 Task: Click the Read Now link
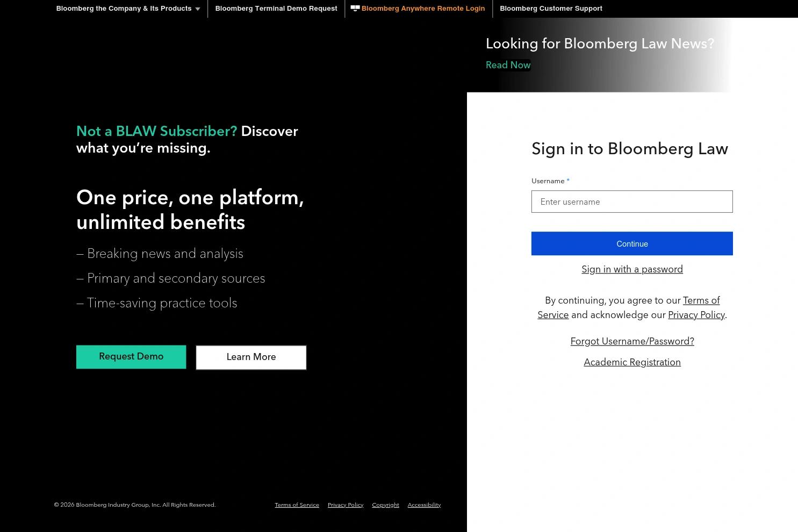pos(508,65)
